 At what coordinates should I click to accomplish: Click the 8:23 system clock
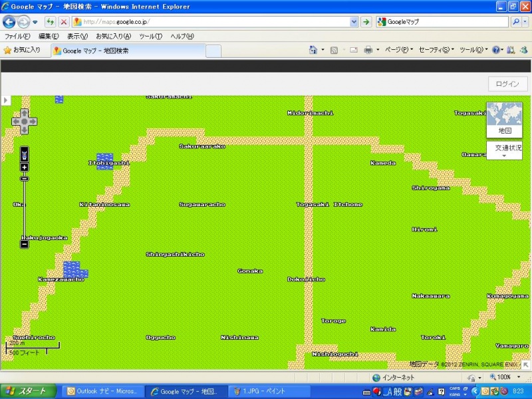pyautogui.click(x=518, y=392)
